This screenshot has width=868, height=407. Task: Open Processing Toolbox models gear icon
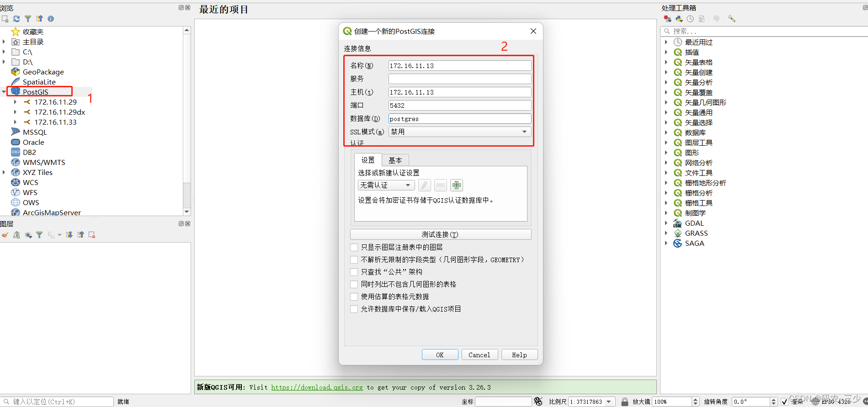tap(667, 19)
